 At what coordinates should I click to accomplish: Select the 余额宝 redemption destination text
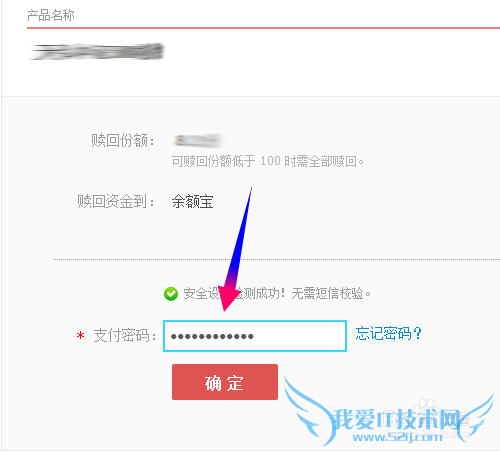[192, 201]
